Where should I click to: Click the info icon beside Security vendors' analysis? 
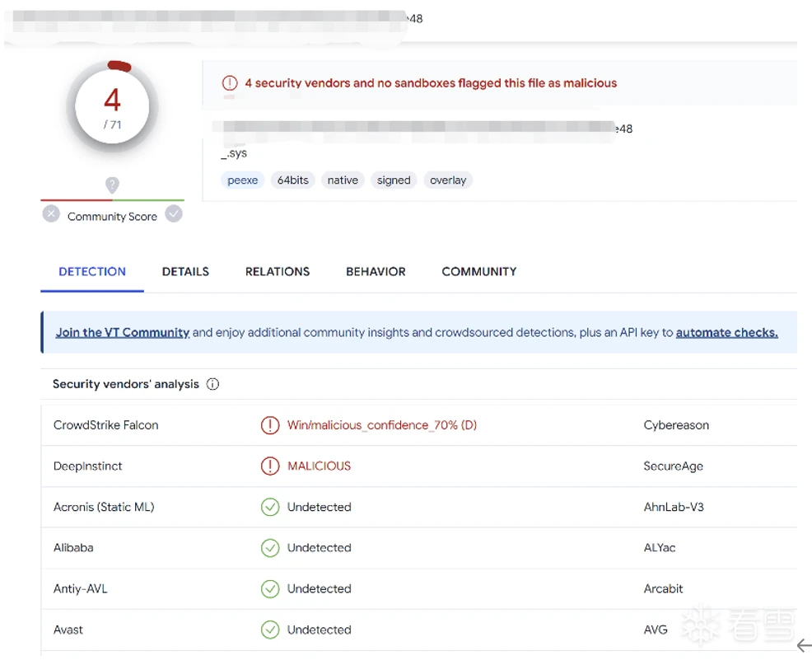coord(213,384)
